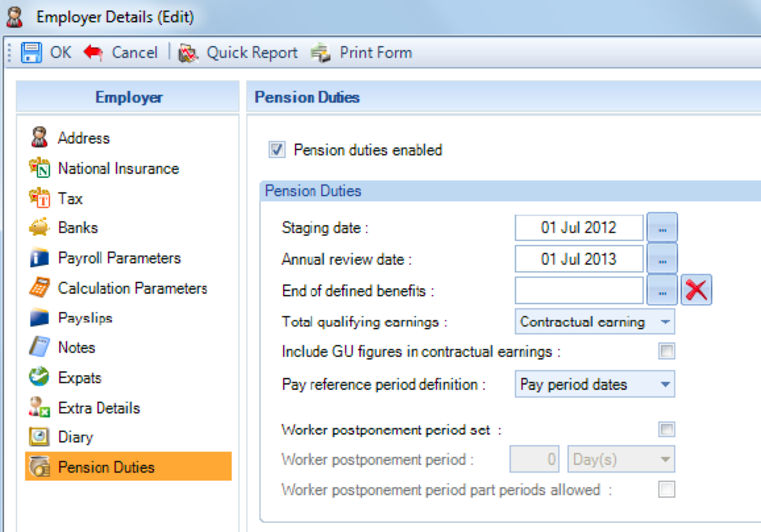Click the Print Form printer icon
The image size is (761, 532).
click(321, 53)
